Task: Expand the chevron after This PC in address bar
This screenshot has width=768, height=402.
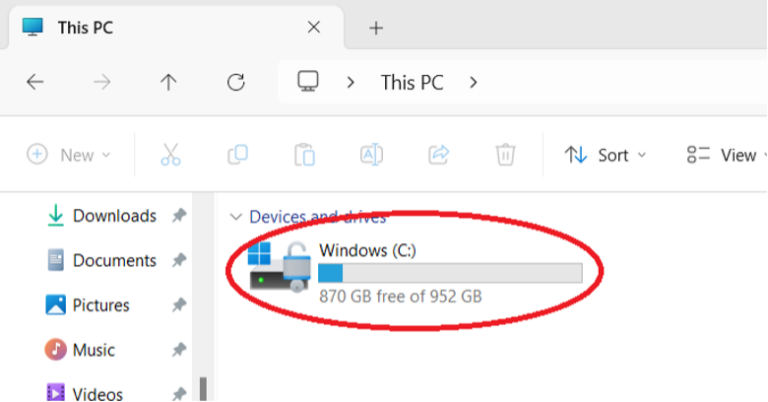Action: [474, 82]
